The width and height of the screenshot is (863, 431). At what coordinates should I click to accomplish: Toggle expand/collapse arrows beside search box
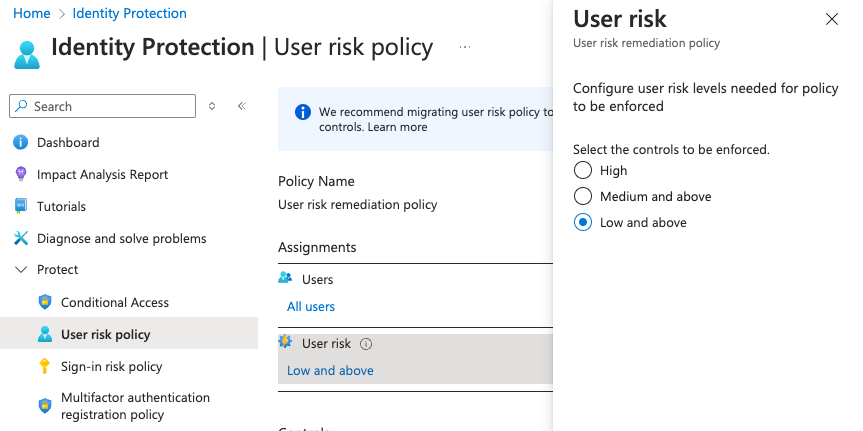(x=212, y=106)
